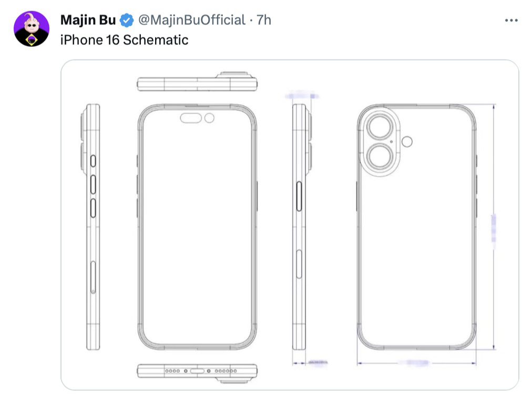Viewport: 532px width, 394px height.
Task: Click the "iPhone 16 Schematic" tweet text
Action: tap(124, 40)
